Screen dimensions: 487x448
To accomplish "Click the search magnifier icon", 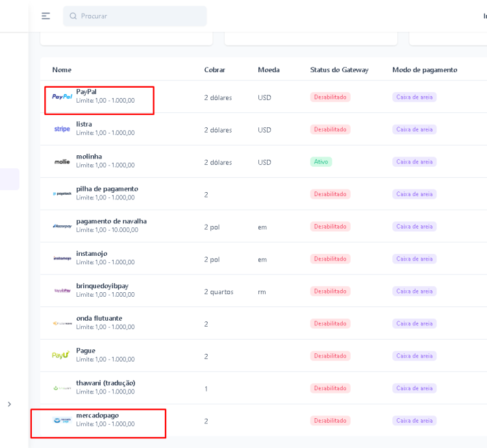I will tap(73, 16).
